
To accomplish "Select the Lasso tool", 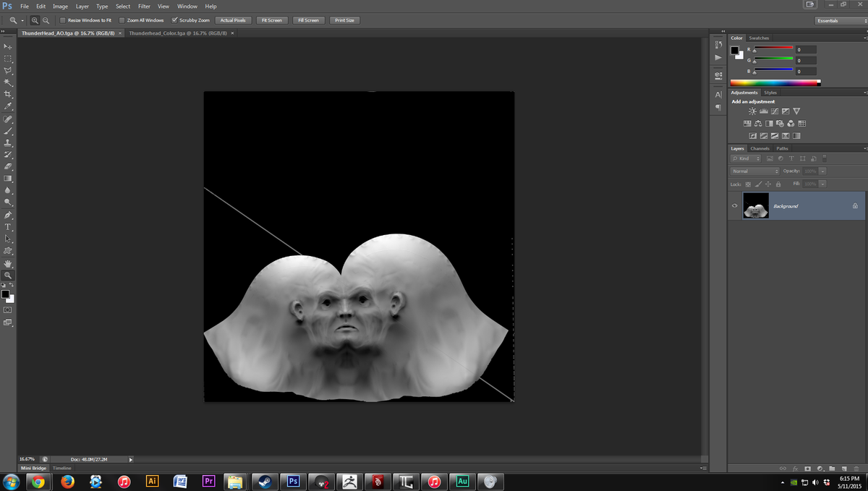I will point(8,71).
